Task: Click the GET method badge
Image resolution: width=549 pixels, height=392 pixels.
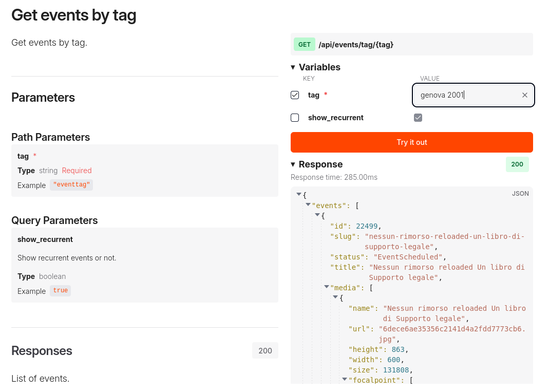Action: pyautogui.click(x=304, y=45)
